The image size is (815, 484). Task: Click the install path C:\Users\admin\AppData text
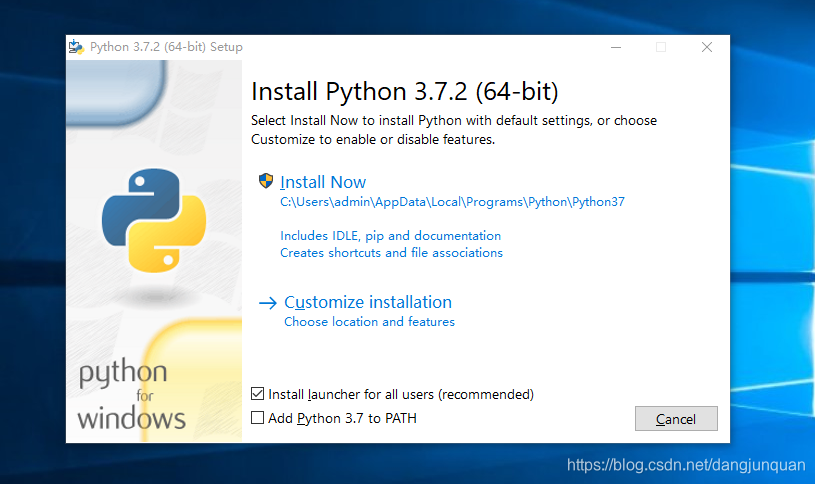(x=452, y=202)
